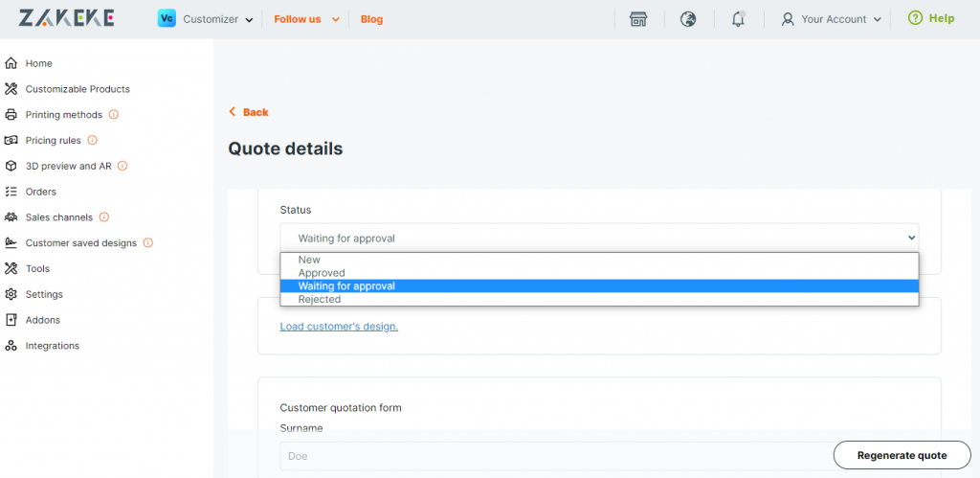980x478 pixels.
Task: Click the Pricing rules money icon
Action: (11, 140)
